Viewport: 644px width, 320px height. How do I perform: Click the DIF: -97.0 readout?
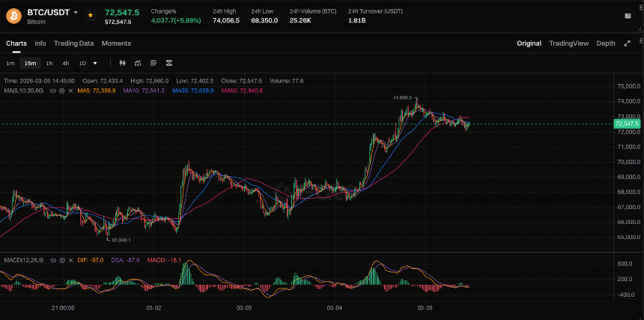(x=91, y=261)
